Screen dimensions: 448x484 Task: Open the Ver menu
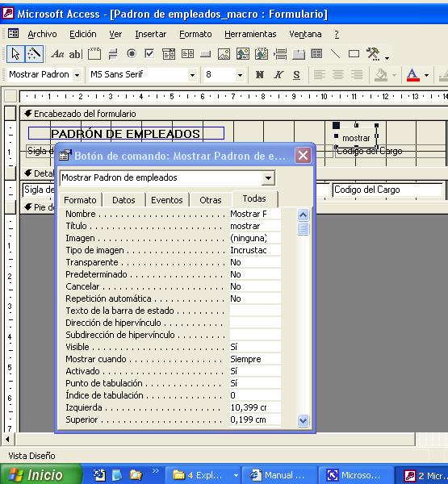click(115, 34)
